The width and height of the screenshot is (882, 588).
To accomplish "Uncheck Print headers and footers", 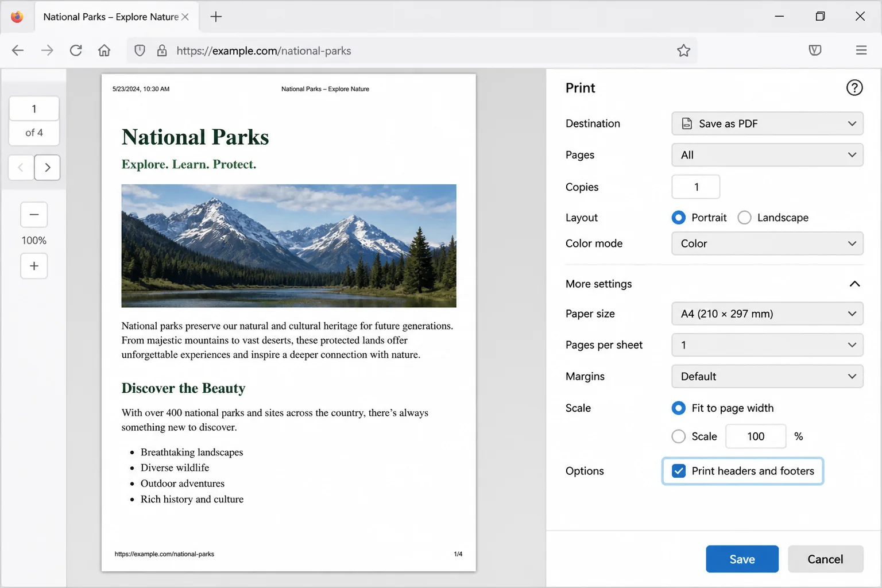I will tap(679, 471).
